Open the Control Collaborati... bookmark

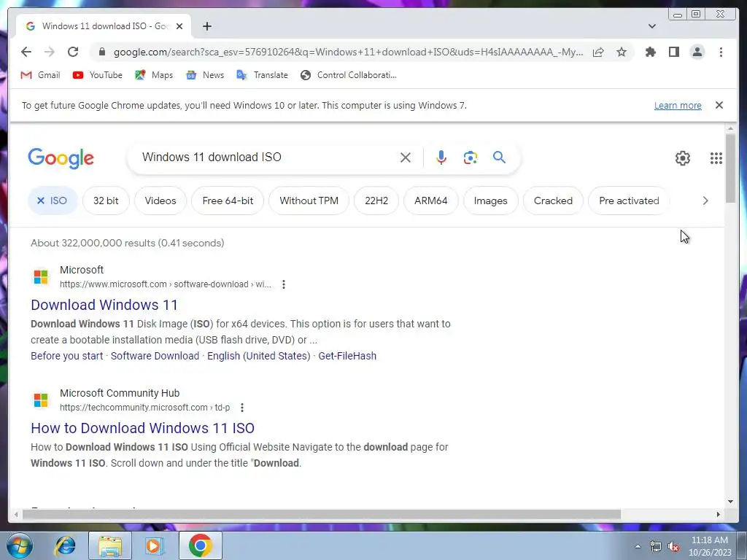pyautogui.click(x=348, y=75)
